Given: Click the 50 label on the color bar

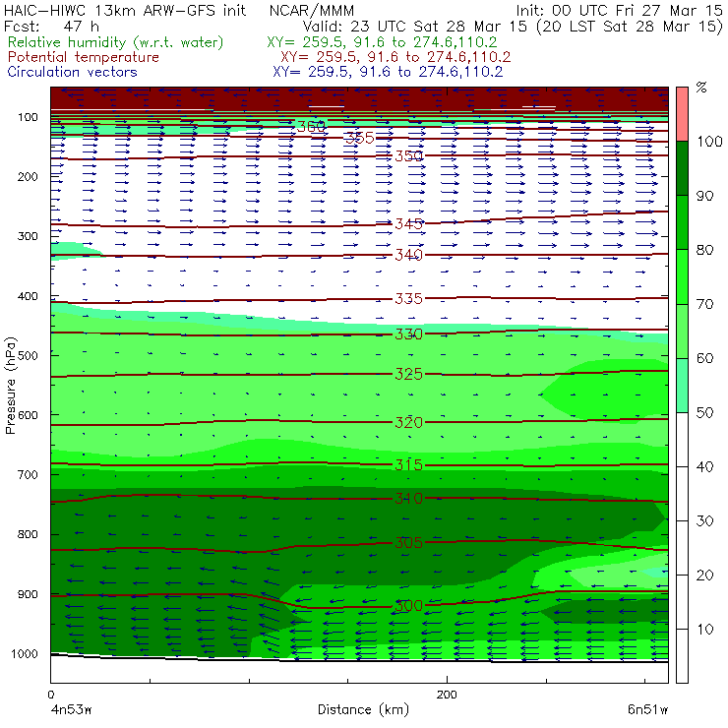Looking at the screenshot, I should point(704,412).
